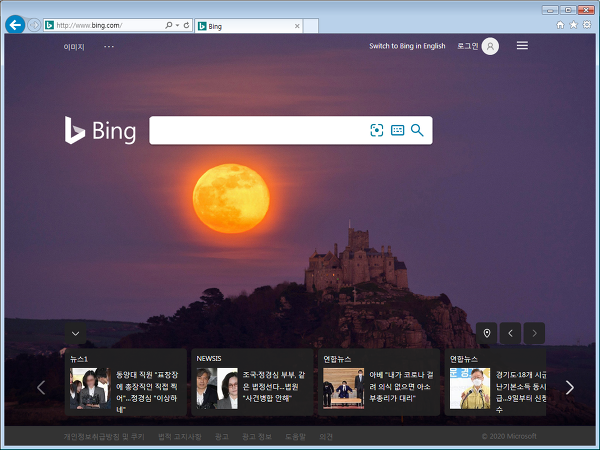Click the browser forward arrow button
The image size is (600, 450).
coord(34,25)
